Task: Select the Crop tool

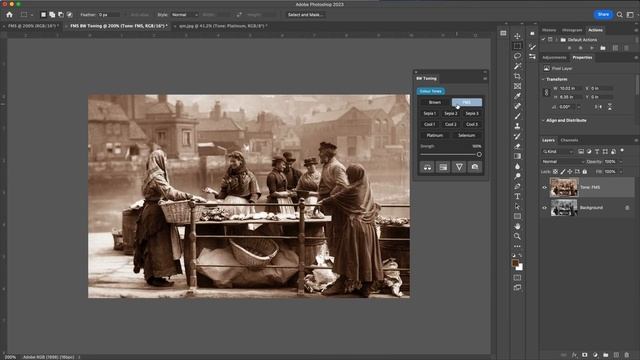Action: coord(517,76)
